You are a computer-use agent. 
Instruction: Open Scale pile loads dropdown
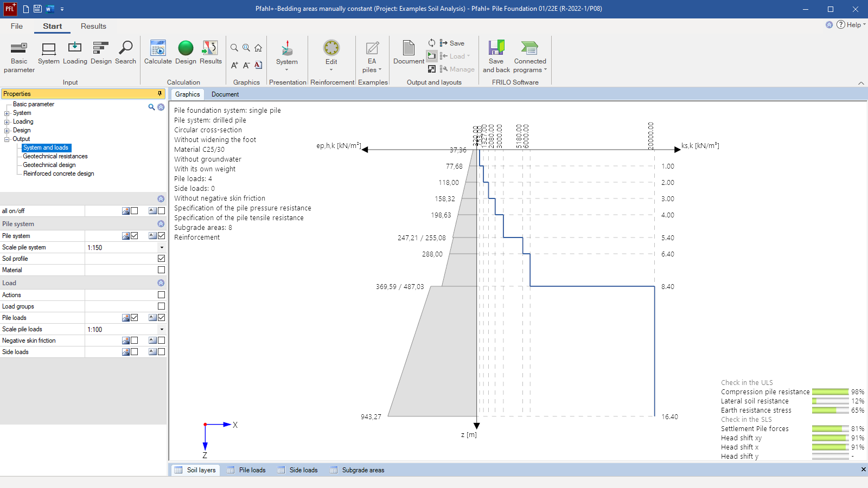[162, 329]
